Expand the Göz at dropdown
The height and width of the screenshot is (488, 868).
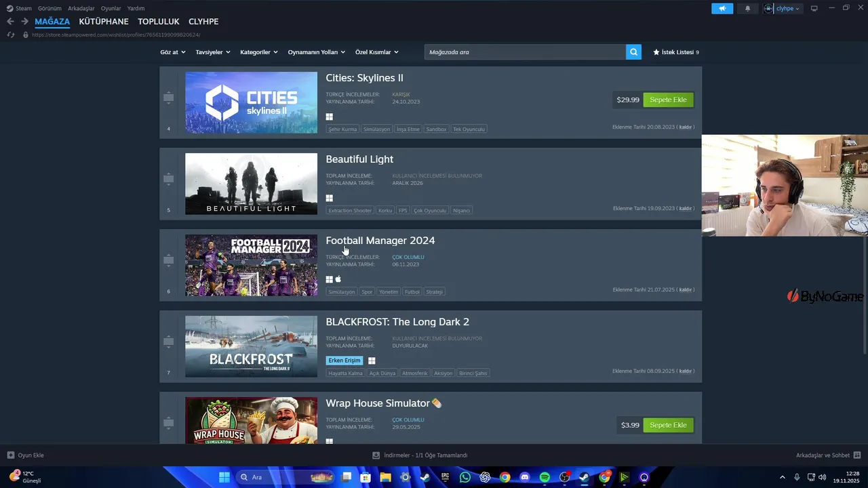click(173, 52)
